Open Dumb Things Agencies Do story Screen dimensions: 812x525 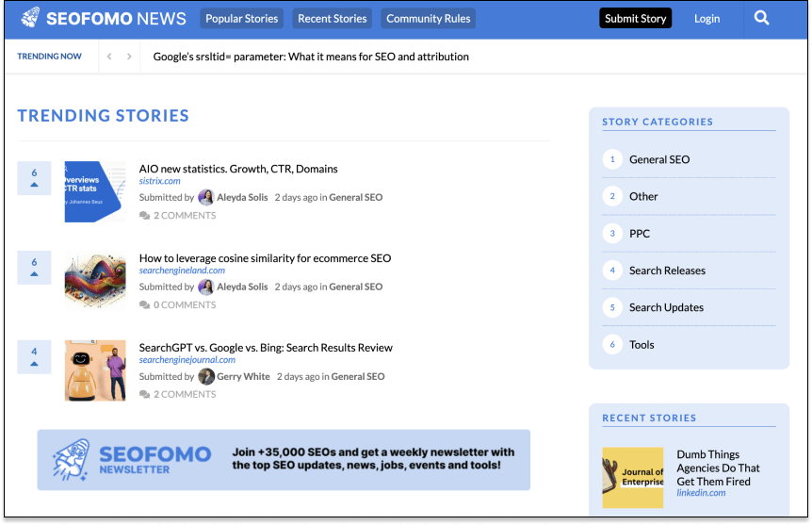718,468
